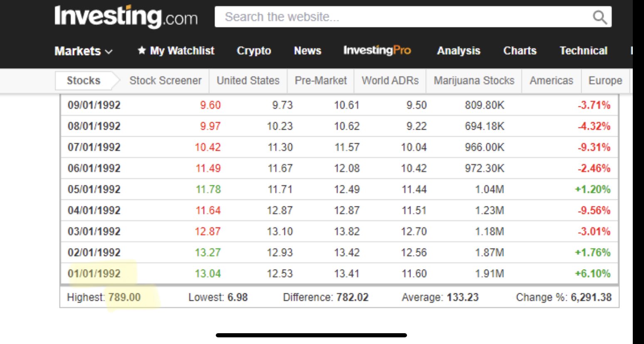The image size is (644, 344).
Task: Select Analysis in the top navigation
Action: click(459, 51)
